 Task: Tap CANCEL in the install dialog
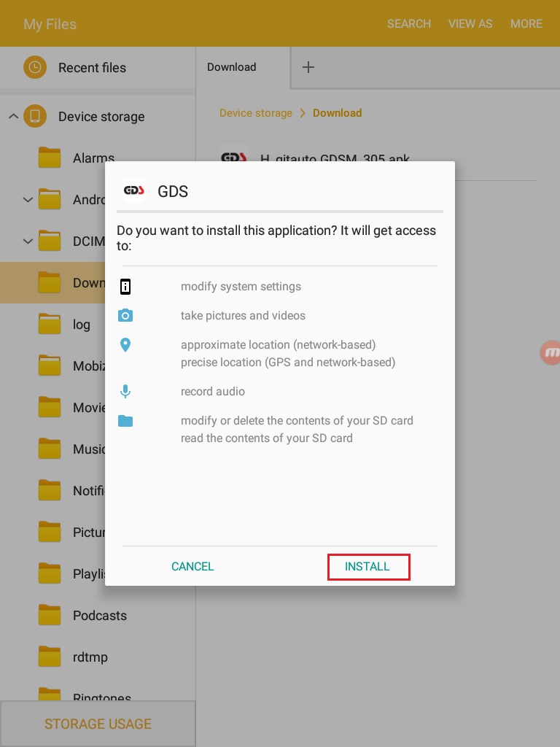pos(192,566)
